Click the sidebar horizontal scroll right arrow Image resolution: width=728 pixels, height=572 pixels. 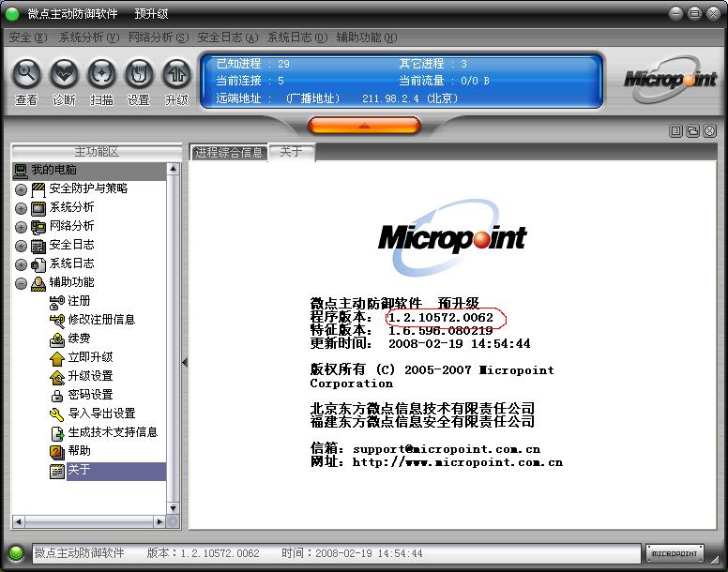[159, 522]
